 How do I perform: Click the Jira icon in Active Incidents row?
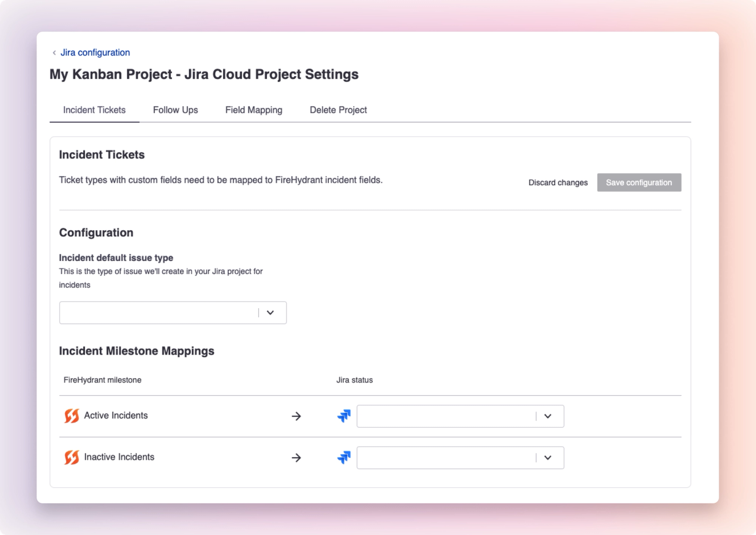click(344, 416)
